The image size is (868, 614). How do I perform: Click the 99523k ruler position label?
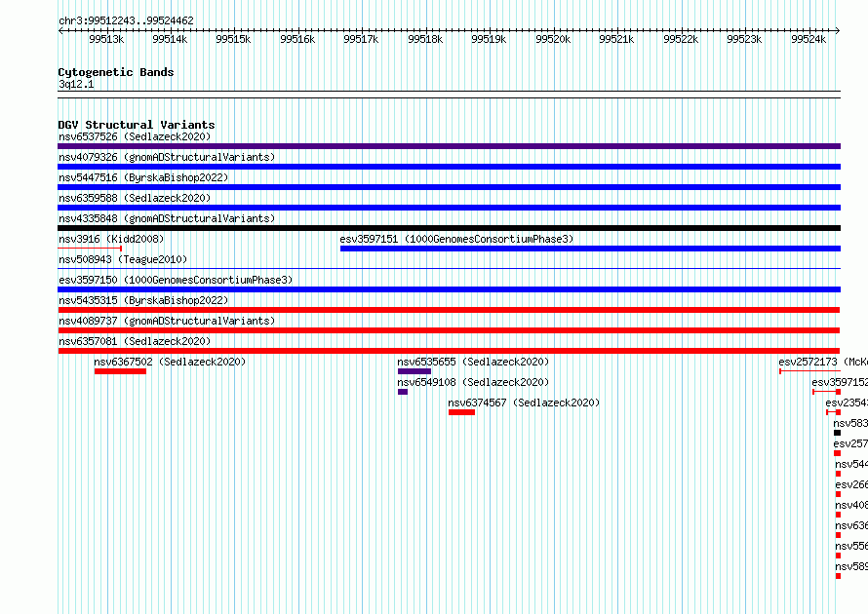(x=744, y=39)
